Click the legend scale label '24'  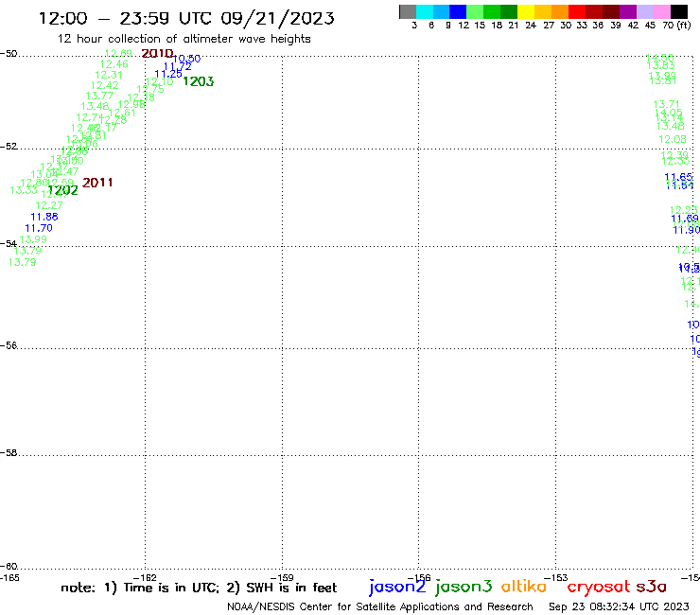tap(531, 26)
